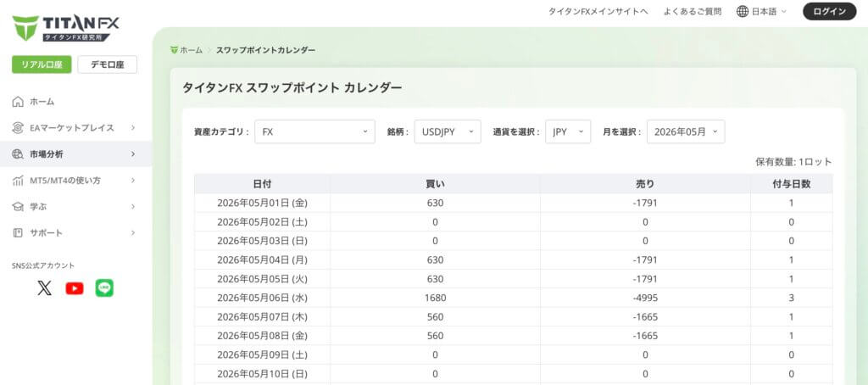Click buy value 1680
This screenshot has width=868, height=385.
pos(435,298)
